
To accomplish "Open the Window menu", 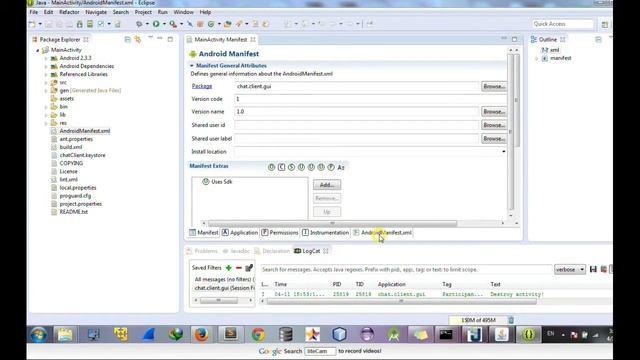I will coord(184,12).
